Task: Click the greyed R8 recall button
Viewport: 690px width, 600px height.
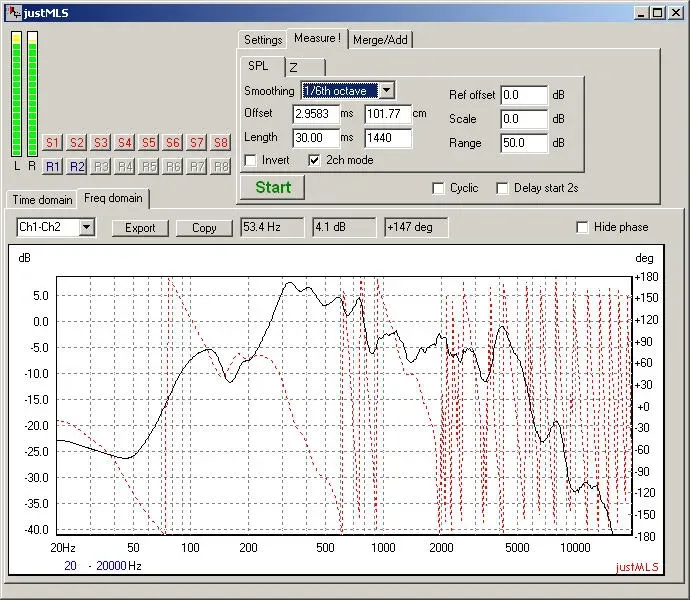Action: tap(220, 166)
